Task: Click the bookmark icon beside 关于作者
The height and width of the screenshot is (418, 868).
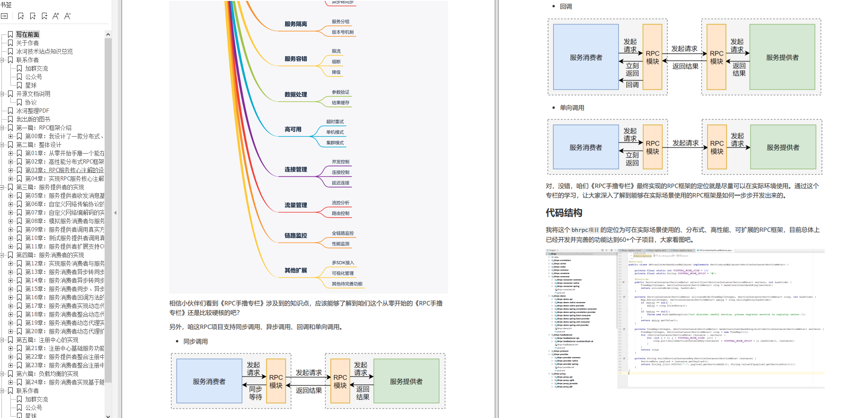Action: point(10,43)
